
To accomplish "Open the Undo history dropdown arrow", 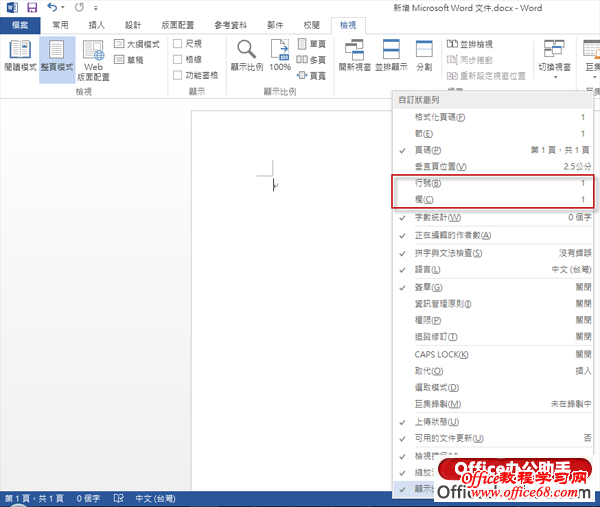I will click(x=63, y=7).
